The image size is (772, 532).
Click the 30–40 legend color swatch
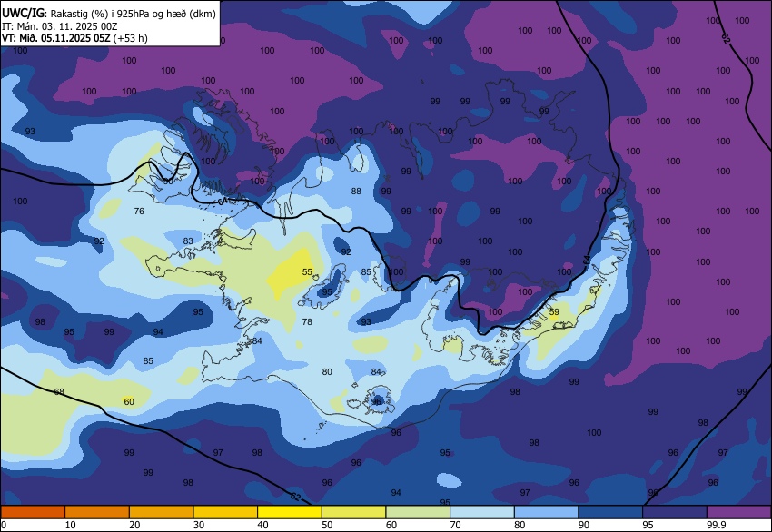225,512
